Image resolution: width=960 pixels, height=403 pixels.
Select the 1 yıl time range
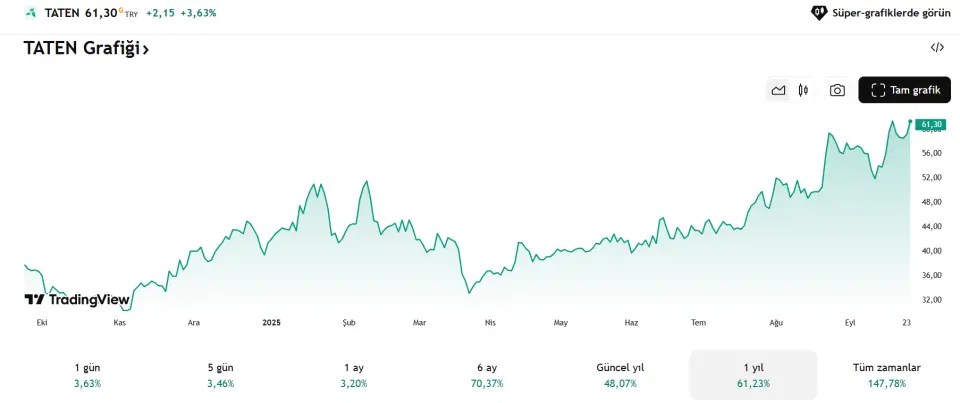(x=753, y=375)
